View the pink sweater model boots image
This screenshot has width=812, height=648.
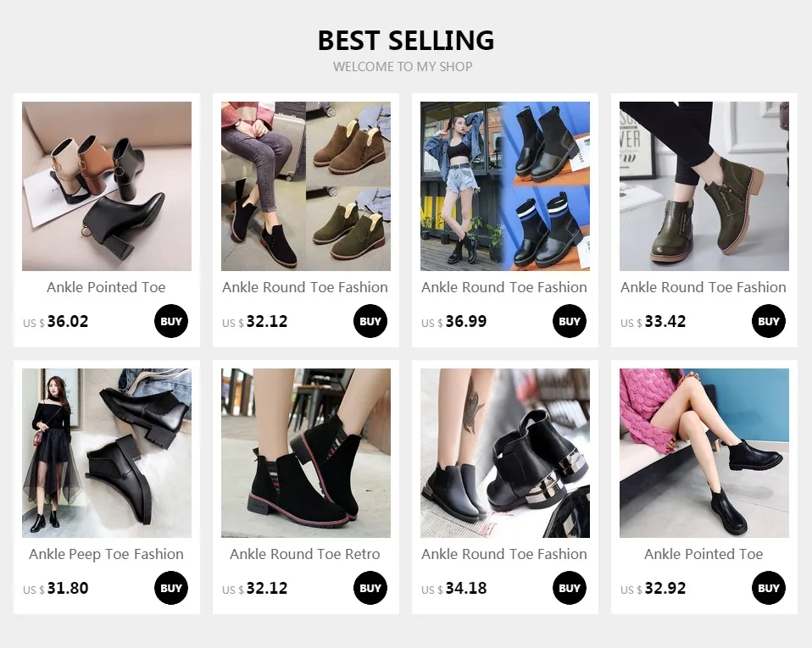pyautogui.click(x=704, y=453)
